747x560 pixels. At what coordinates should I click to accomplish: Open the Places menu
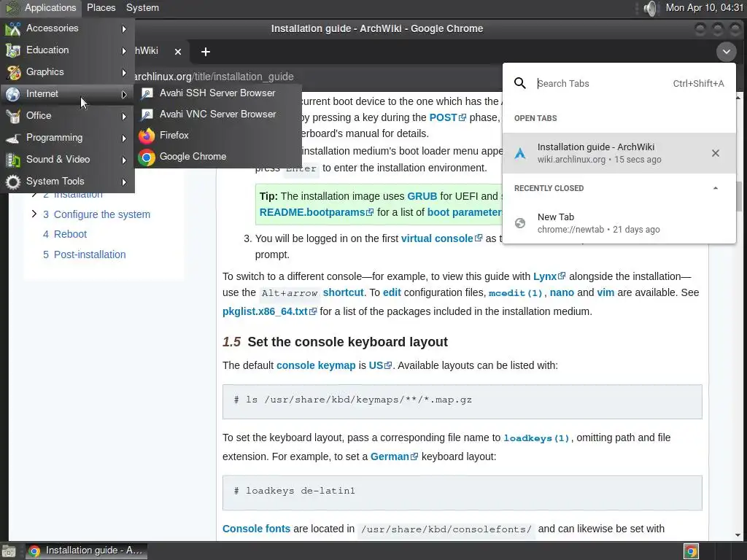coord(101,7)
